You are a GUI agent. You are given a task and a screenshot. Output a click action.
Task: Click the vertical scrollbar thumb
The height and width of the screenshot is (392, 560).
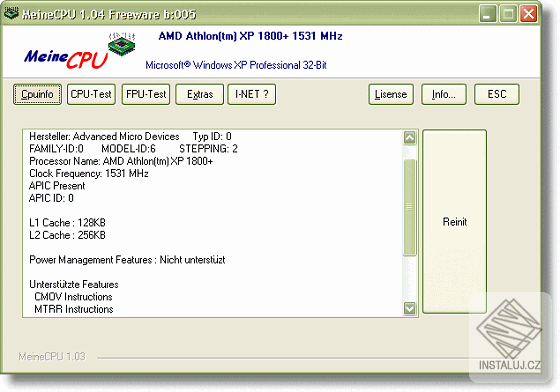[x=410, y=207]
